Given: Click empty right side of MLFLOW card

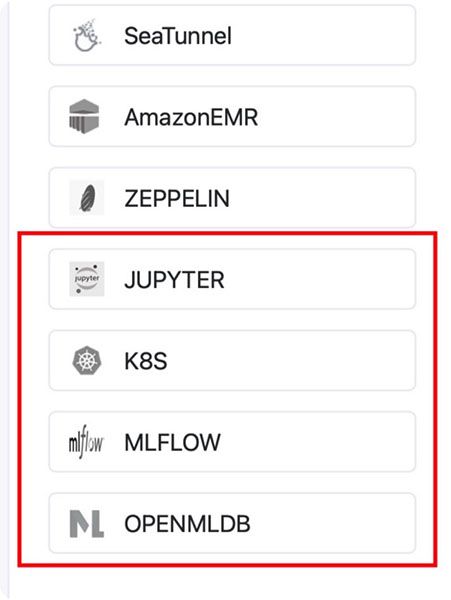Looking at the screenshot, I should tap(317, 442).
